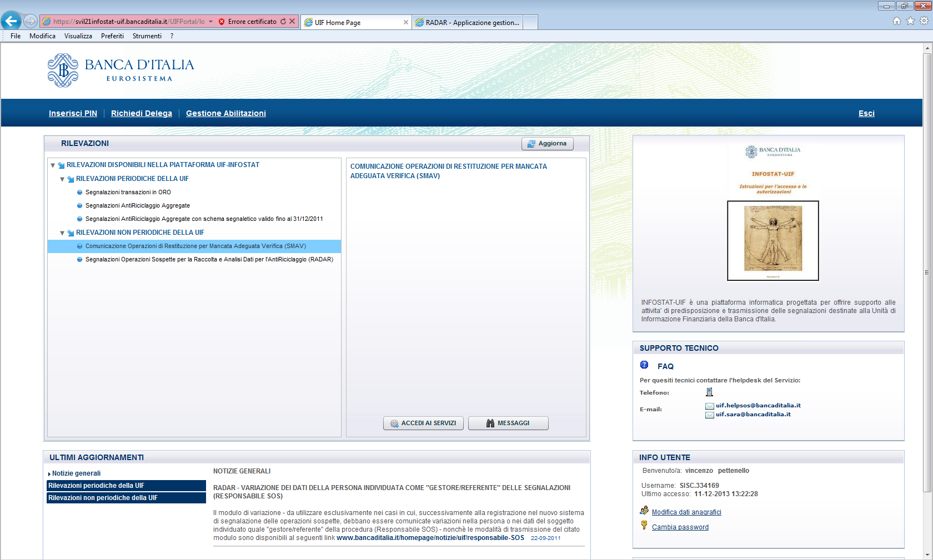Click the browser Forward arrow button
The image size is (933, 560).
tap(31, 21)
